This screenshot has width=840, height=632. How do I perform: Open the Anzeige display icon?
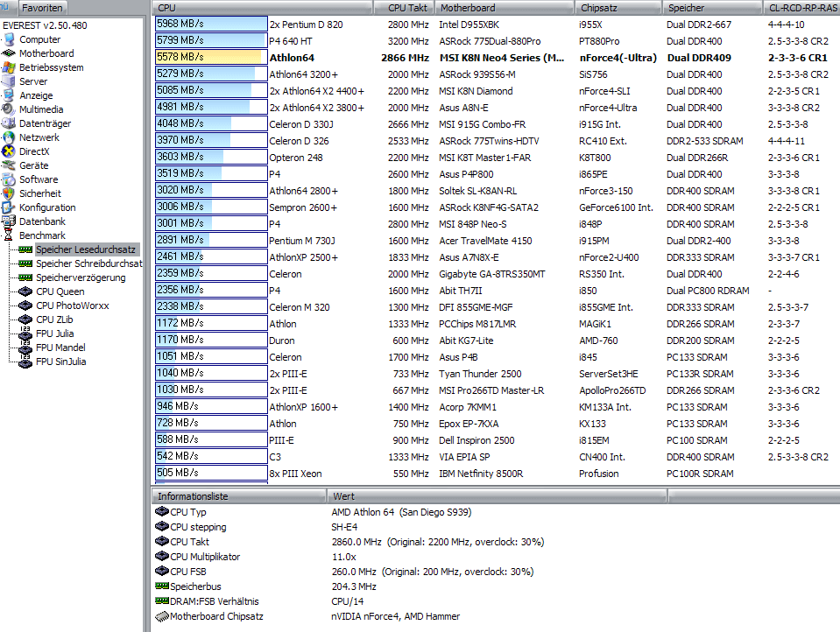(x=9, y=95)
